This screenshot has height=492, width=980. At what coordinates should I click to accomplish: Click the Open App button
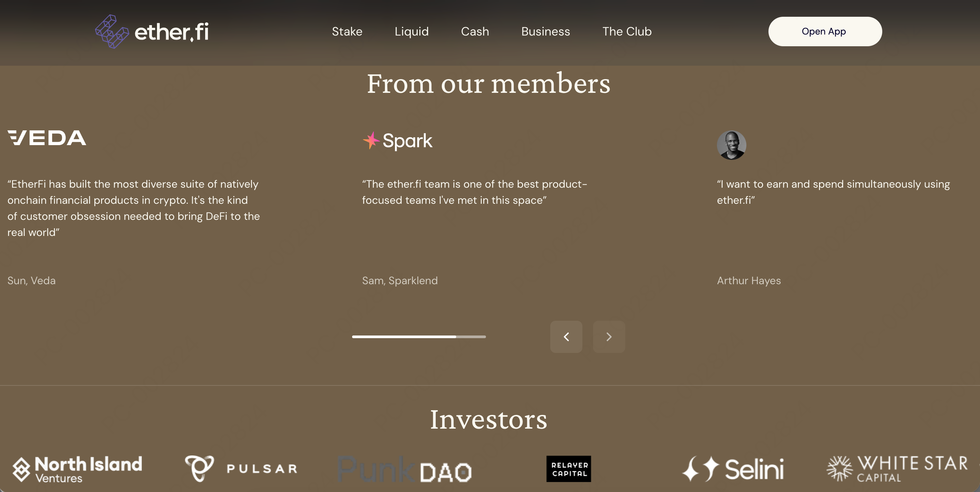click(824, 31)
